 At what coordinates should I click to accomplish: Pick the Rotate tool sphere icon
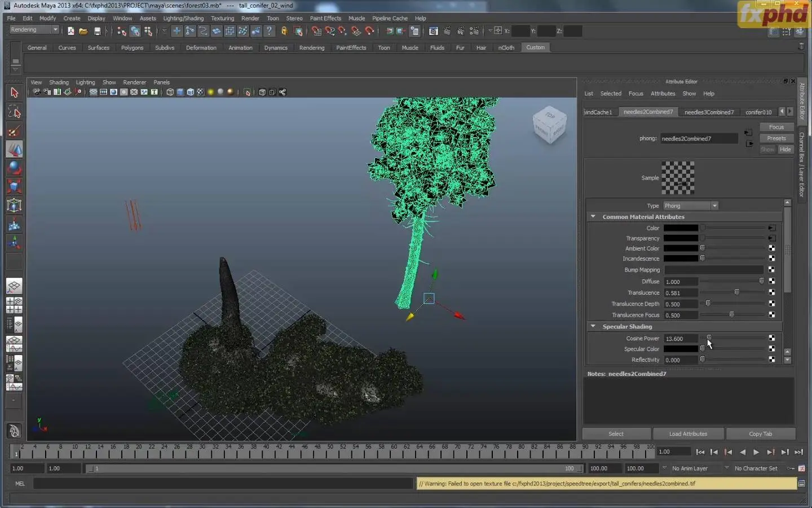(x=14, y=168)
